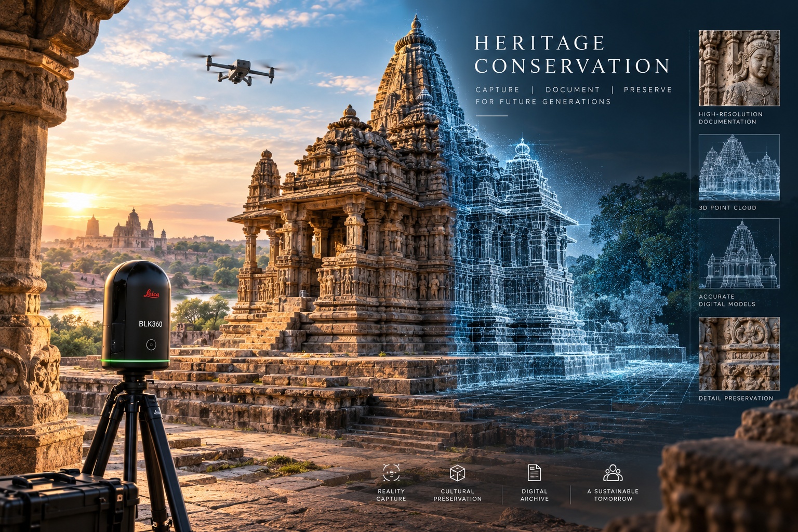Open the Accurate Digital Models wireframe thumbnail
The width and height of the screenshot is (798, 532).
(x=739, y=254)
